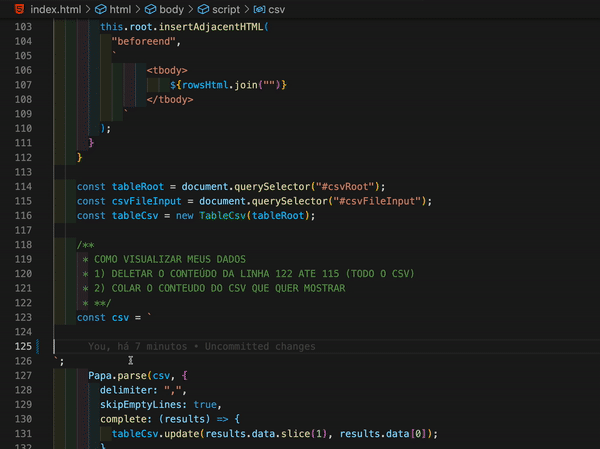Click "Papa.parse" call on line 127
The width and height of the screenshot is (600, 449).
[117, 376]
